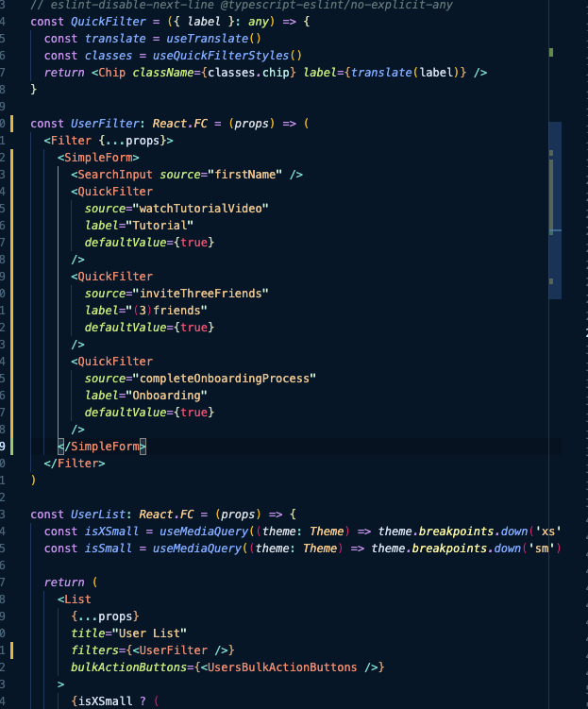Click the closing /Filter tag

pyautogui.click(x=75, y=464)
